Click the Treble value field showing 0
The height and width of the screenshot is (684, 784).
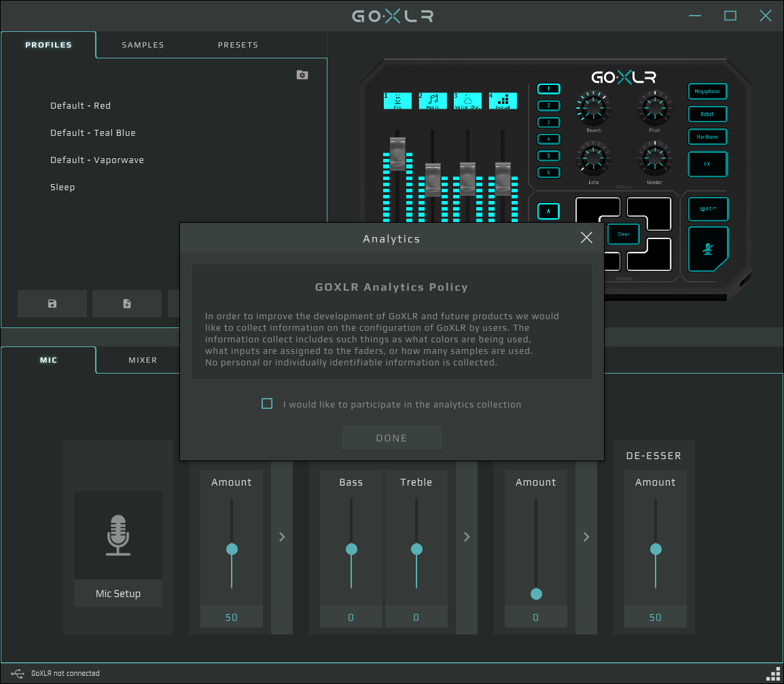(x=416, y=617)
